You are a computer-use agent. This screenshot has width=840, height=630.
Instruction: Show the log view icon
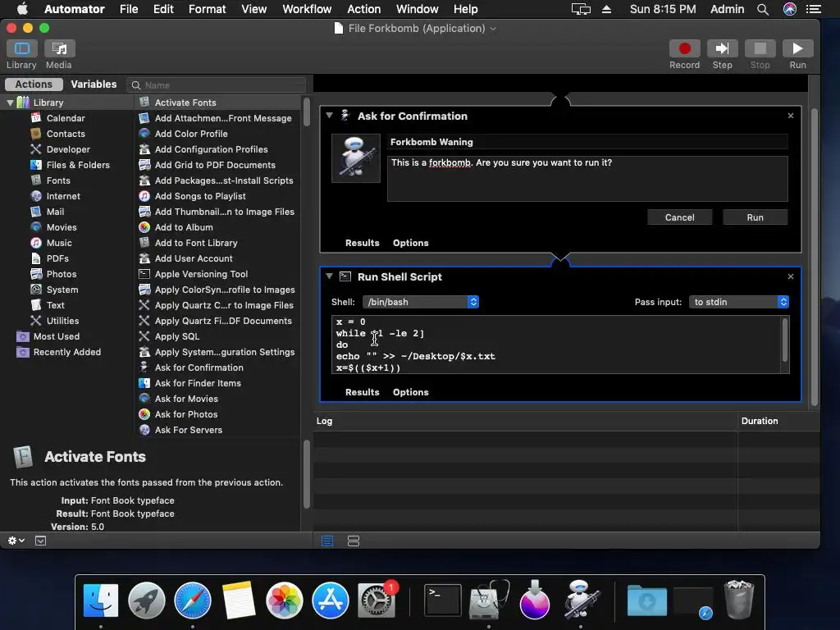click(327, 541)
